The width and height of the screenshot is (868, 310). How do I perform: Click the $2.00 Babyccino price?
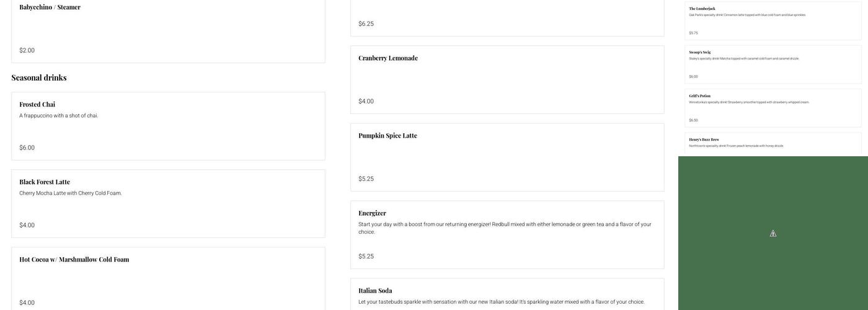pyautogui.click(x=27, y=50)
